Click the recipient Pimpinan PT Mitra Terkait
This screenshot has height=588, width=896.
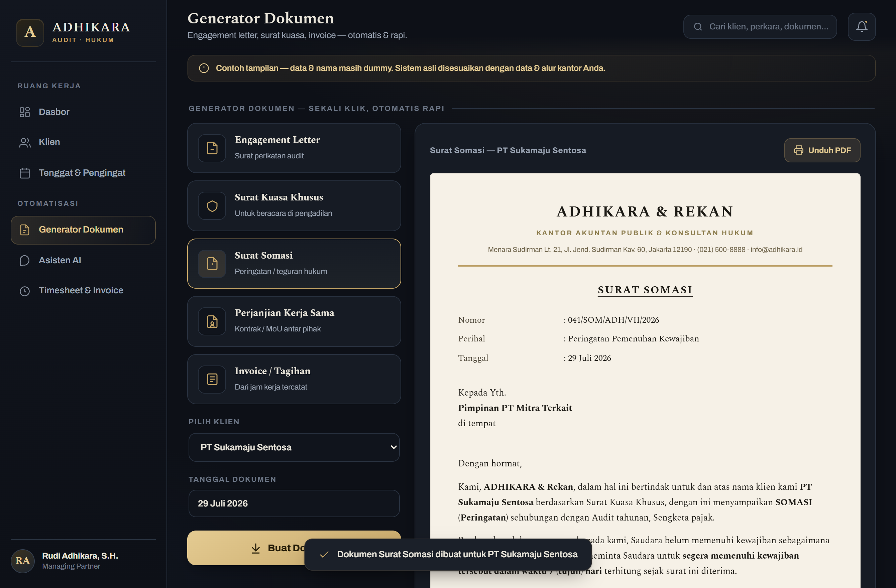pos(515,408)
